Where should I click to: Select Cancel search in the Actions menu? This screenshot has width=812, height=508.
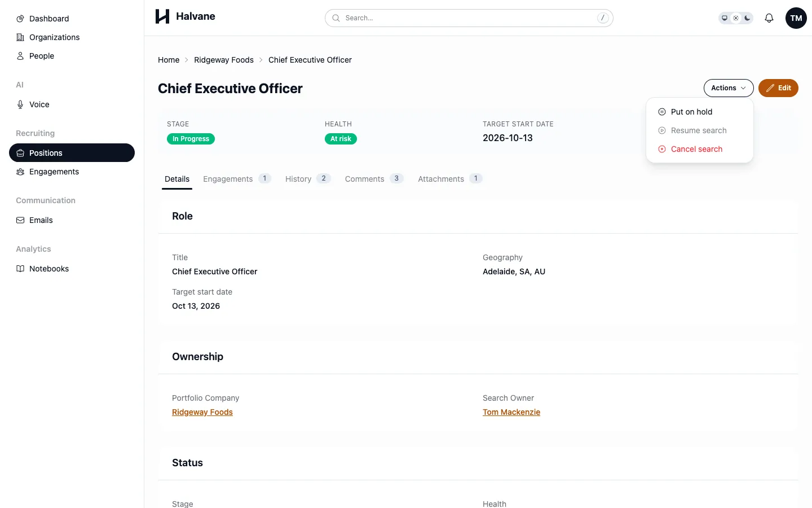(x=700, y=149)
